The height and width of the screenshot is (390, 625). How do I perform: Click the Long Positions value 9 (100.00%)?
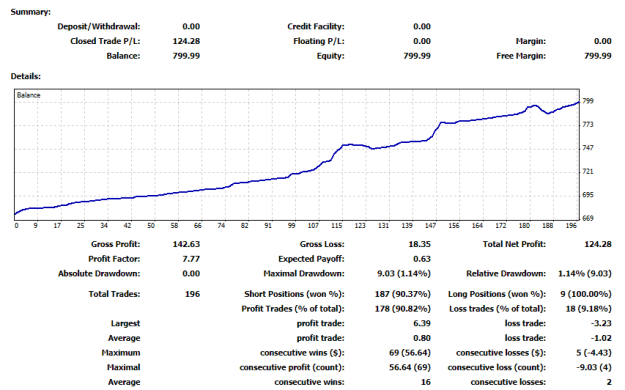[586, 294]
